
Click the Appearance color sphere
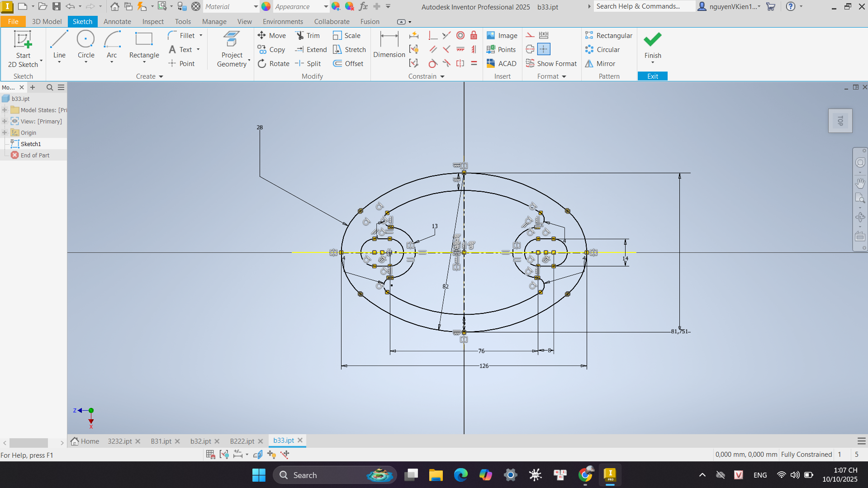pyautogui.click(x=266, y=7)
